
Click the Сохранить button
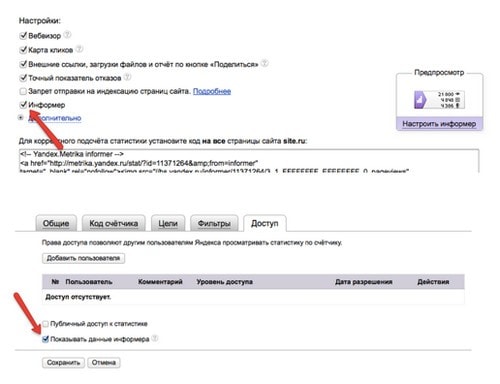pos(63,362)
